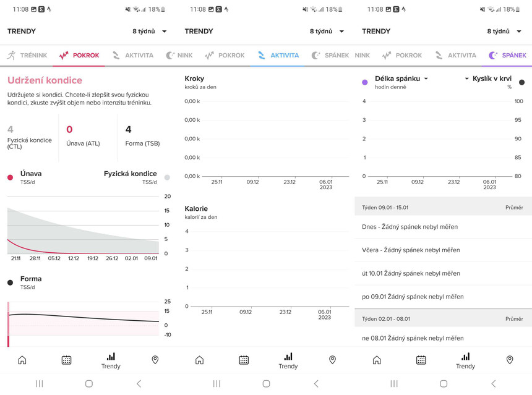Toggle the Únava series red dot
The width and height of the screenshot is (532, 395).
coord(11,177)
